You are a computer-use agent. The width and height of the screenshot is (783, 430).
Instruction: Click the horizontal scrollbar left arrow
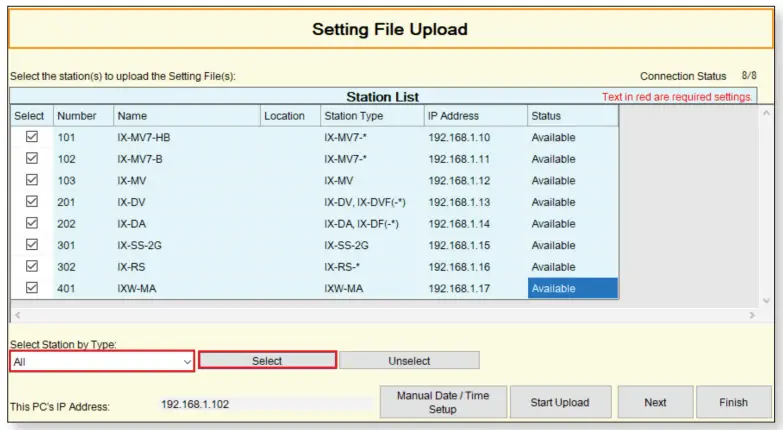17,315
